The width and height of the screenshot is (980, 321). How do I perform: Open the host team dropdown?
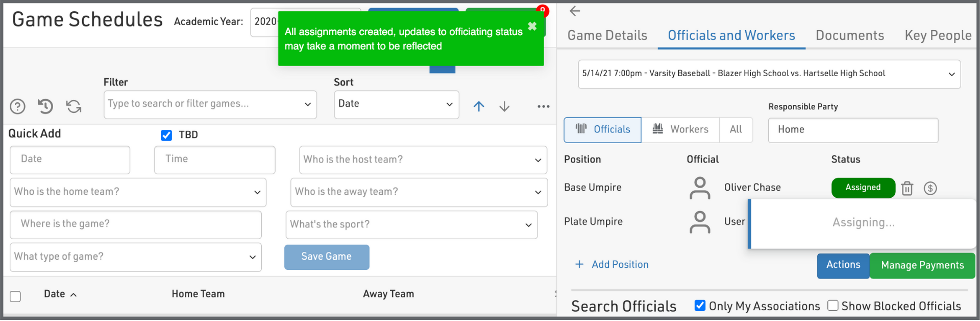pyautogui.click(x=423, y=159)
